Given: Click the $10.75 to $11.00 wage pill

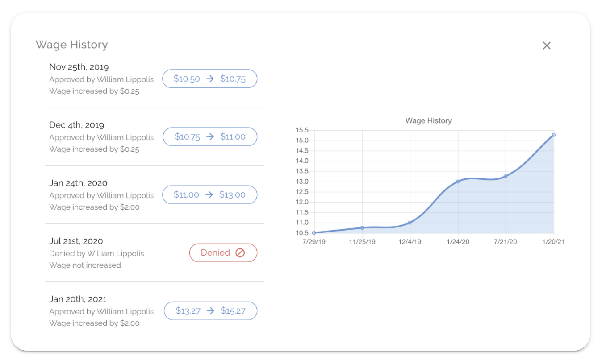Looking at the screenshot, I should click(209, 137).
